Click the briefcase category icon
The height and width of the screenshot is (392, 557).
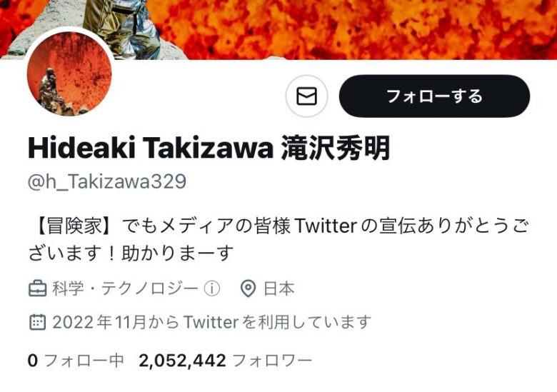coord(37,288)
